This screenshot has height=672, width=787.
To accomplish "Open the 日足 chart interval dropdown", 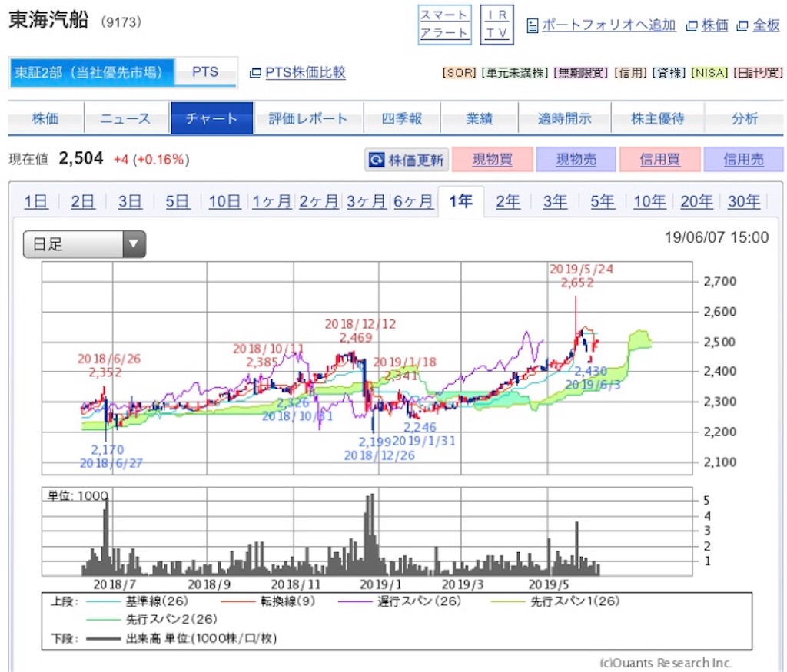I will click(x=85, y=244).
